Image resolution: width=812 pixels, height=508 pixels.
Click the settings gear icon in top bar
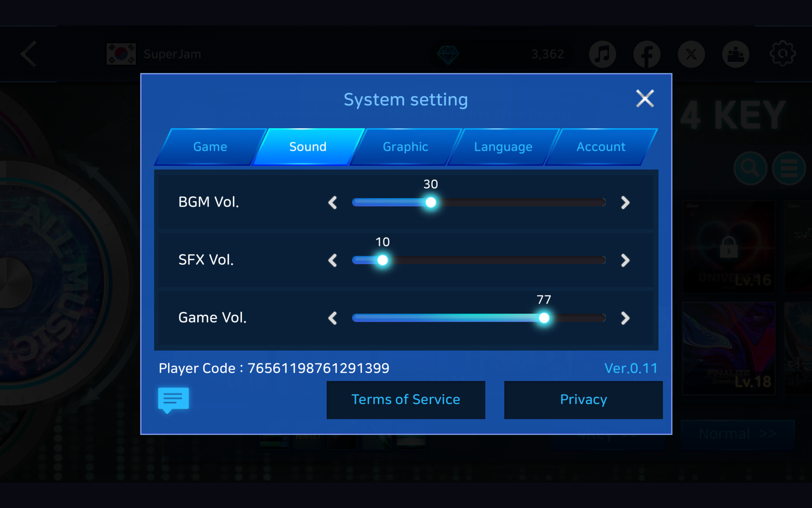click(782, 53)
